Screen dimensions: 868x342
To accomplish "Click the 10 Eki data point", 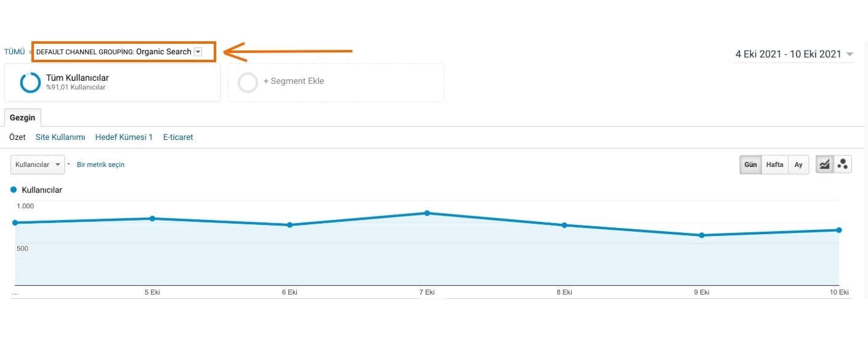I will (839, 230).
